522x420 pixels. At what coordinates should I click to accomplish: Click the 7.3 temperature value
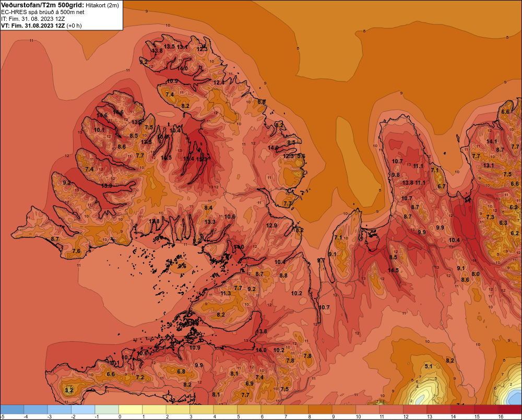pos(490,217)
